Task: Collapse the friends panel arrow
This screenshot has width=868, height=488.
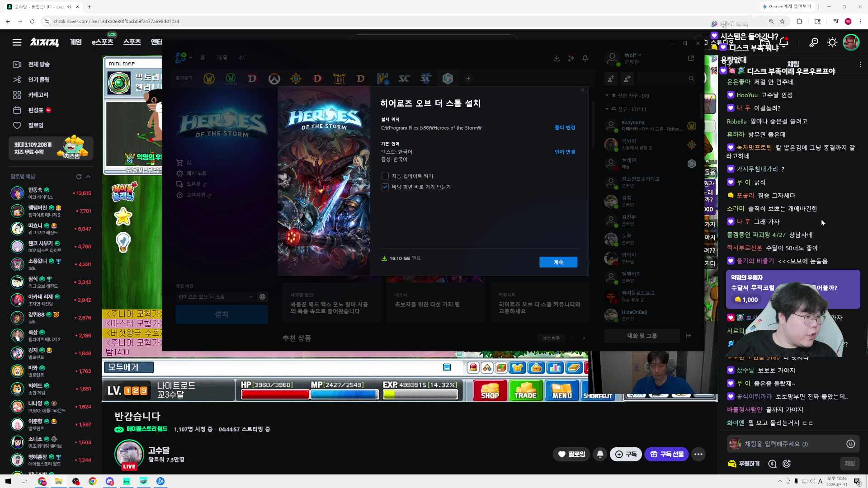Action: click(x=688, y=336)
